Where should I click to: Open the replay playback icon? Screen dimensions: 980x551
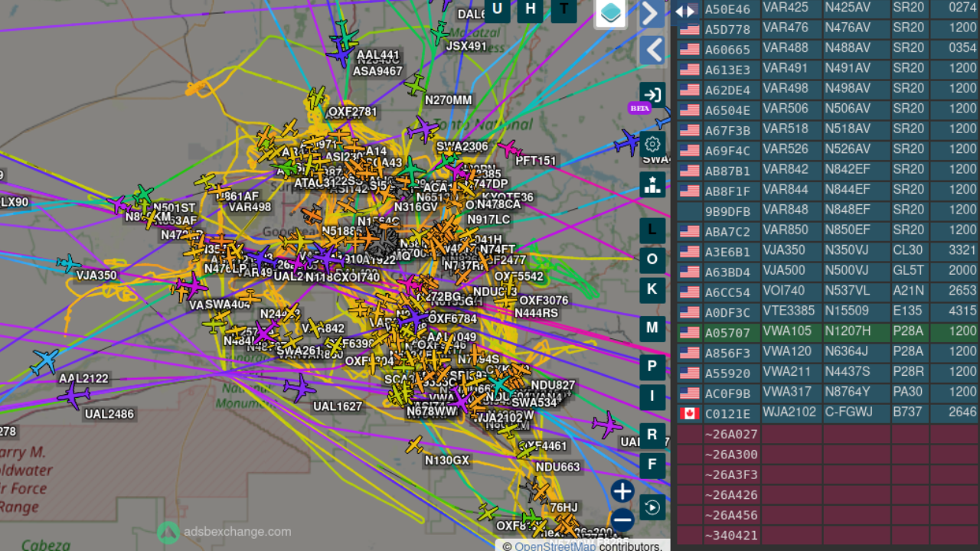pos(652,507)
